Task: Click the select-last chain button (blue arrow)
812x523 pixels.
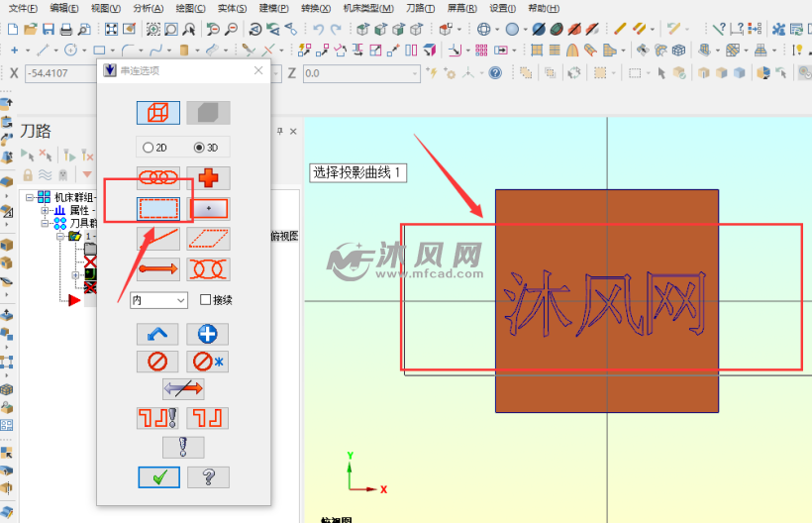Action: [x=157, y=334]
